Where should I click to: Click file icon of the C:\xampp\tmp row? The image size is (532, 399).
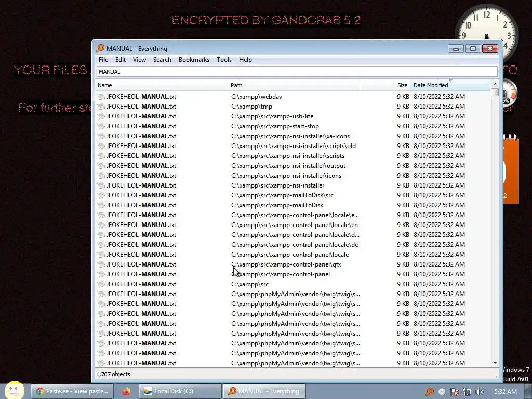click(x=101, y=107)
